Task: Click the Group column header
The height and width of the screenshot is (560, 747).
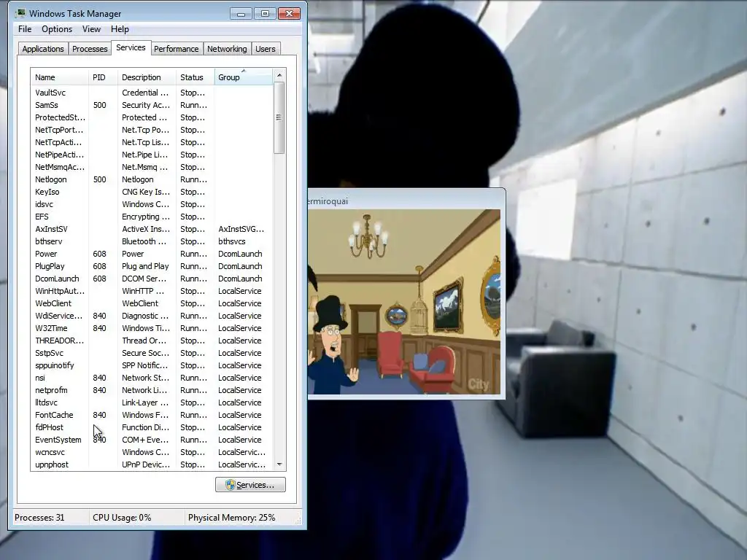Action: 244,77
